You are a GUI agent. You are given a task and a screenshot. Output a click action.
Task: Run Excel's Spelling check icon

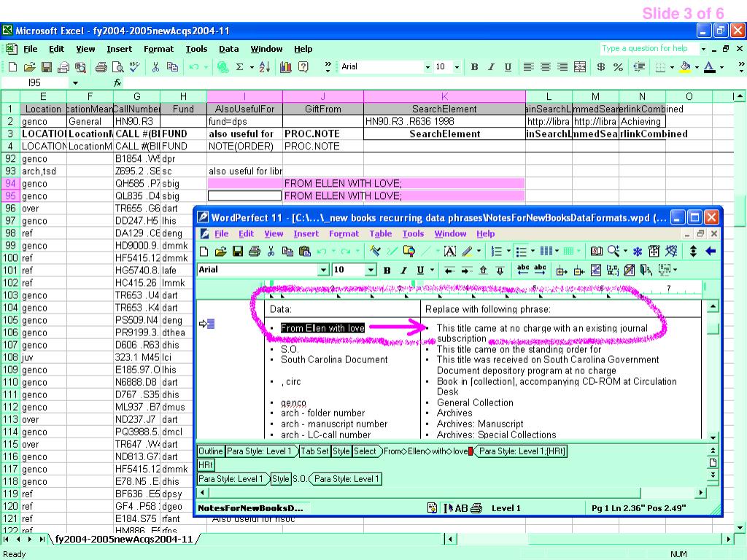[134, 67]
